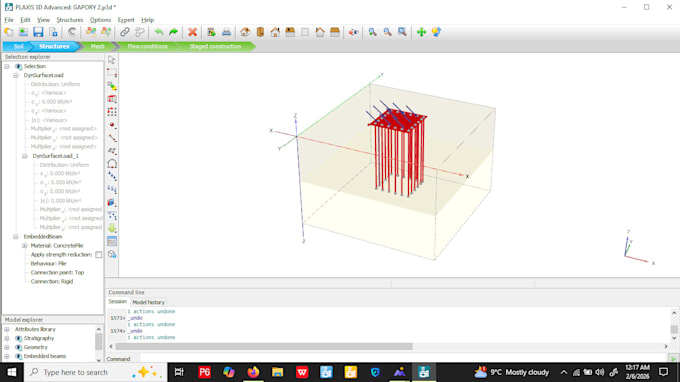Open the Edit menu

click(25, 20)
